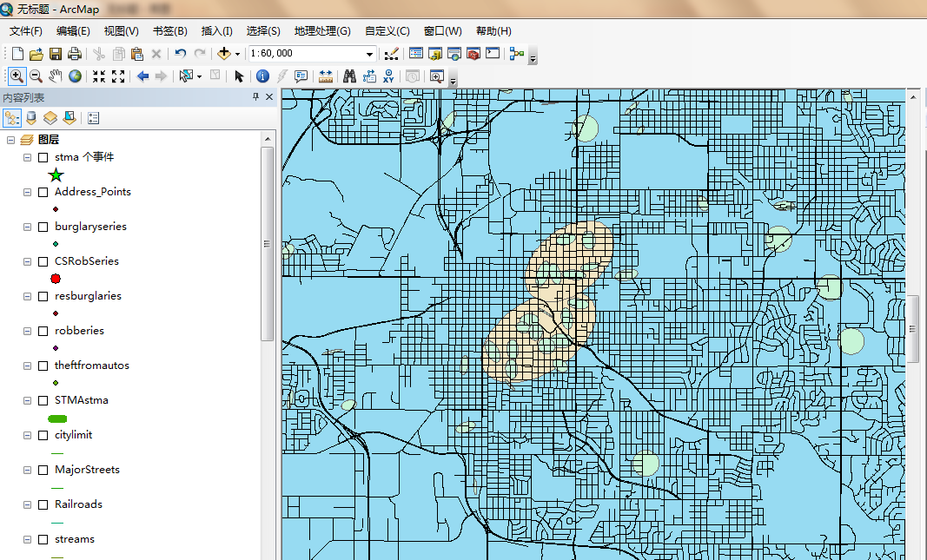Open the 地理处理(G) menu
Viewport: 927px width, 560px height.
(322, 31)
